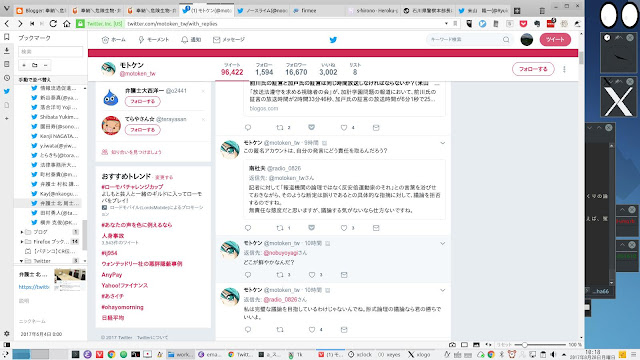Open page actions dropdown in status bar
Viewport: 640px width, 360px height.
[489, 345]
